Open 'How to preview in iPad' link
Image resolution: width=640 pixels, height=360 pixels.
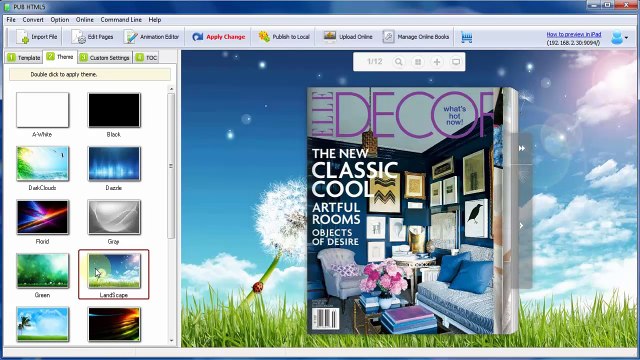point(573,34)
